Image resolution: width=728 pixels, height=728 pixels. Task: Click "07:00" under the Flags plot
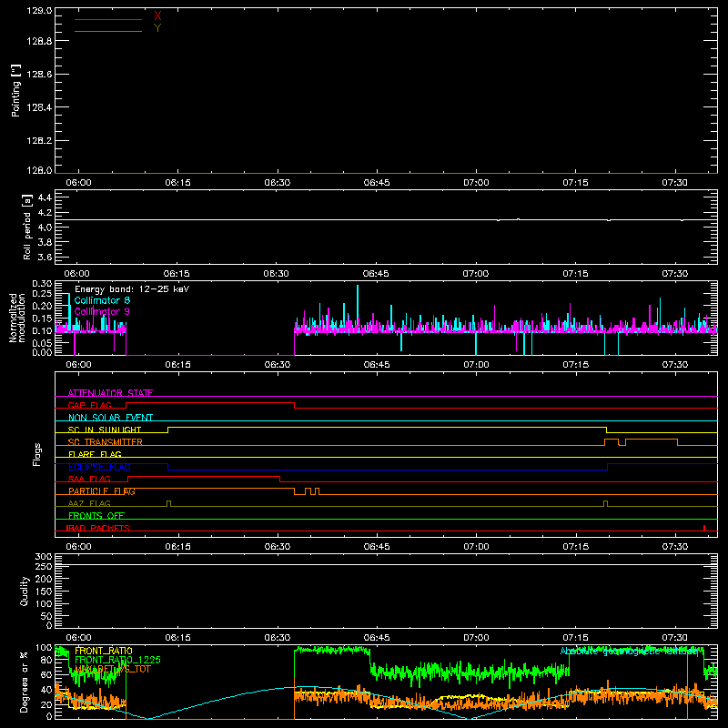[476, 547]
